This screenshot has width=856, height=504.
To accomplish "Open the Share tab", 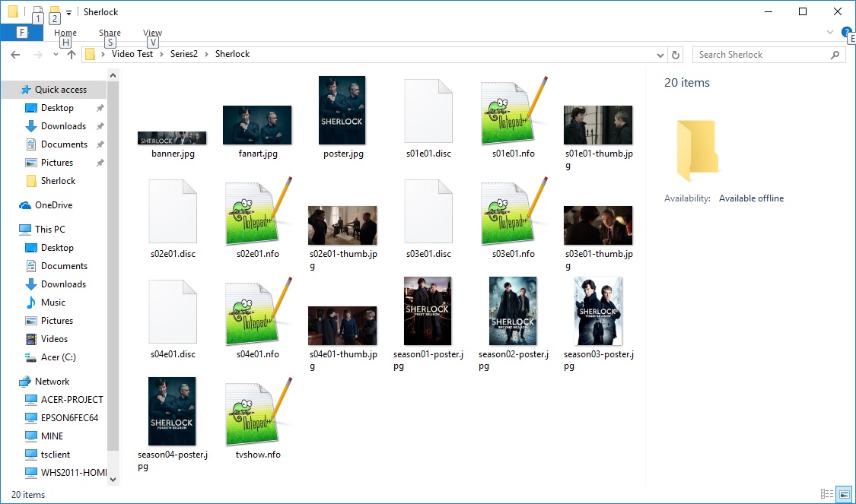I will (x=110, y=33).
